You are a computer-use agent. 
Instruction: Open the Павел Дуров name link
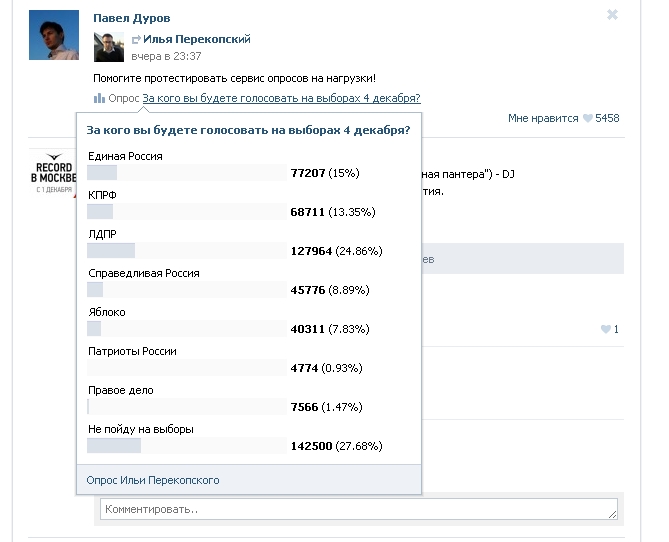tap(132, 18)
